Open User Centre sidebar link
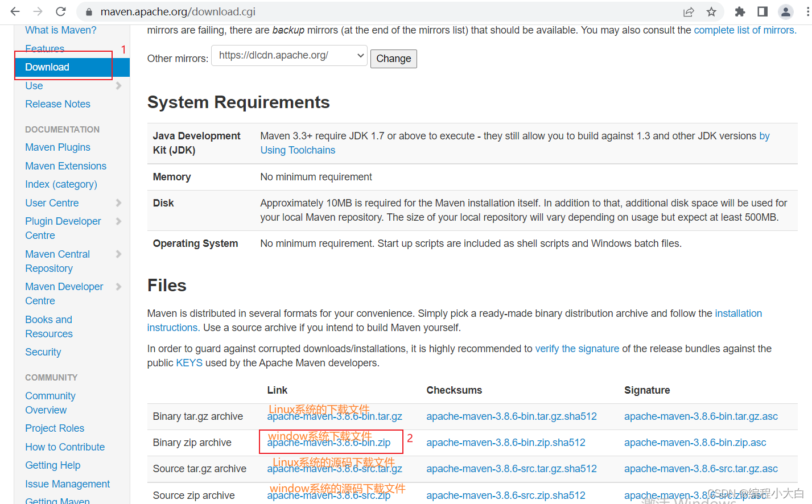 (52, 203)
